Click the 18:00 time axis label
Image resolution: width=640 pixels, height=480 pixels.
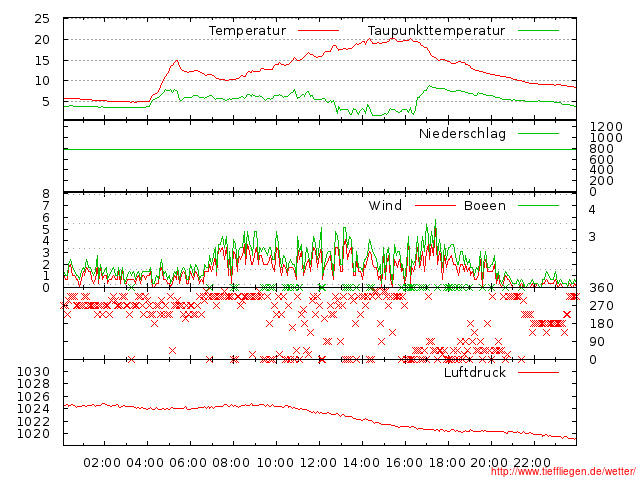[447, 463]
